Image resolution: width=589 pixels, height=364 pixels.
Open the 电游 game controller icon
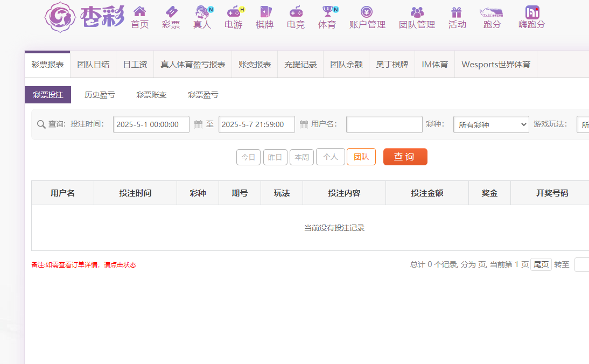[x=233, y=12]
